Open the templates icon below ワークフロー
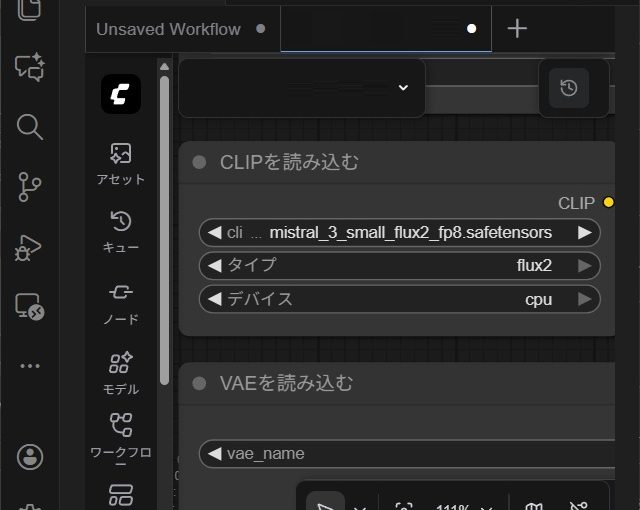Image resolution: width=640 pixels, height=510 pixels. pos(121,494)
